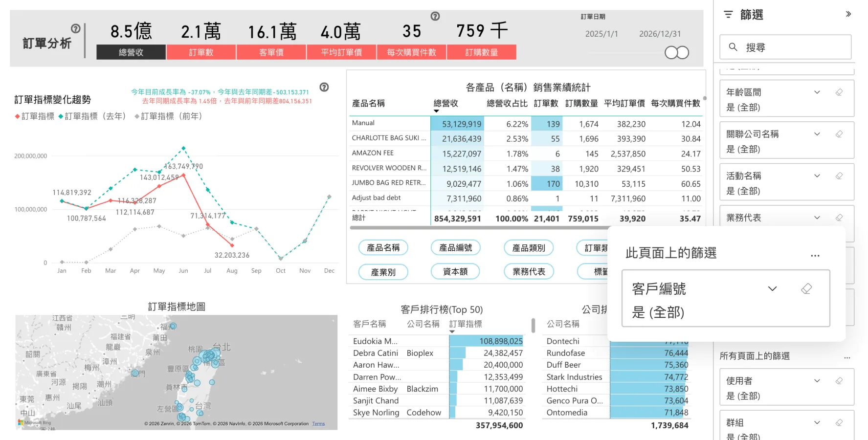
Task: Clear the 客戶編號 filter with eraser icon
Action: (806, 288)
